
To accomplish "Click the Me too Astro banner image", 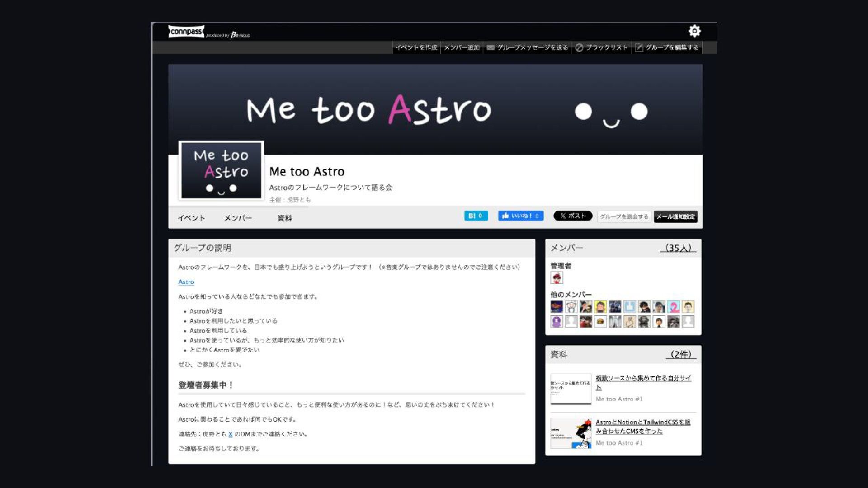I will (435, 110).
